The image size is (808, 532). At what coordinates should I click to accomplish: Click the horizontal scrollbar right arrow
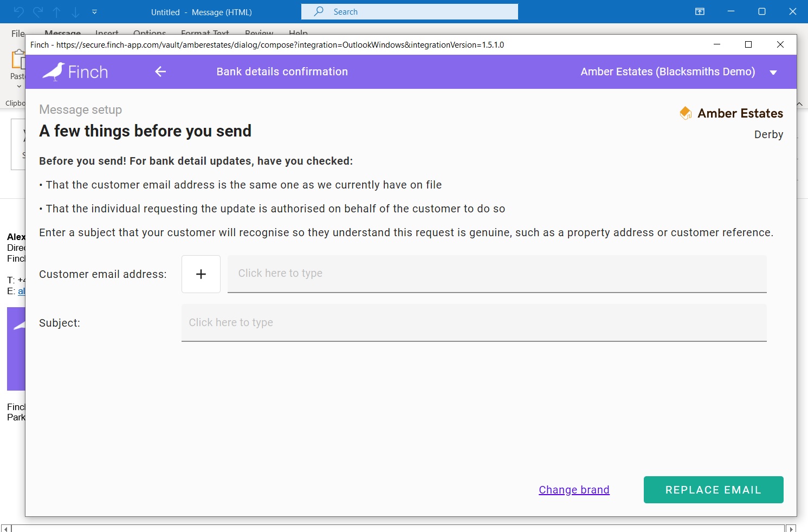(791, 528)
